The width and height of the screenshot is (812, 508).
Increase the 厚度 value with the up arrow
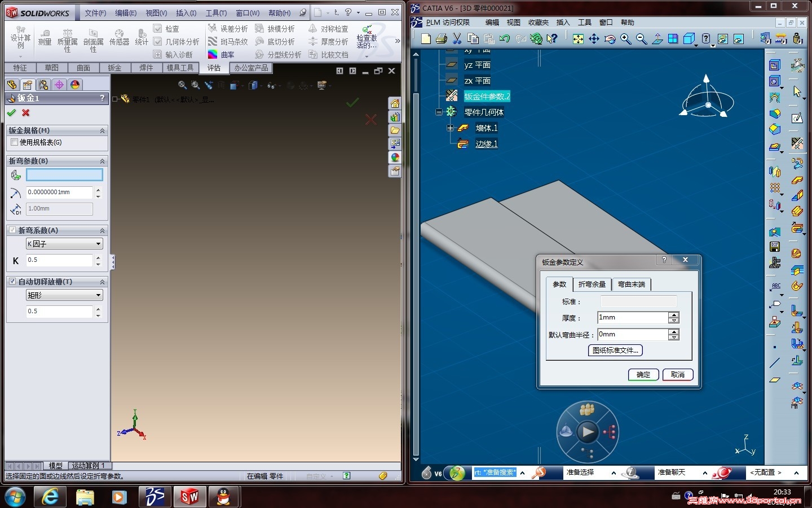pyautogui.click(x=674, y=315)
